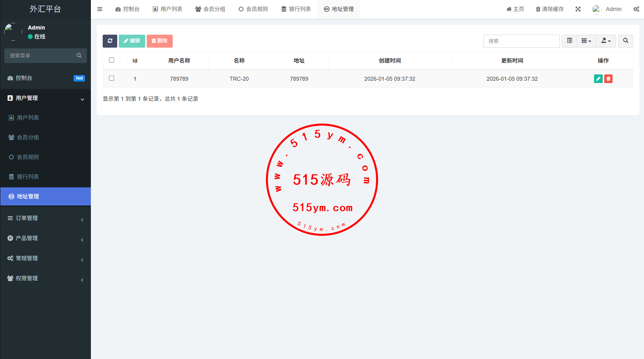Open settings gears icon in top right
644x359 pixels.
pos(636,9)
